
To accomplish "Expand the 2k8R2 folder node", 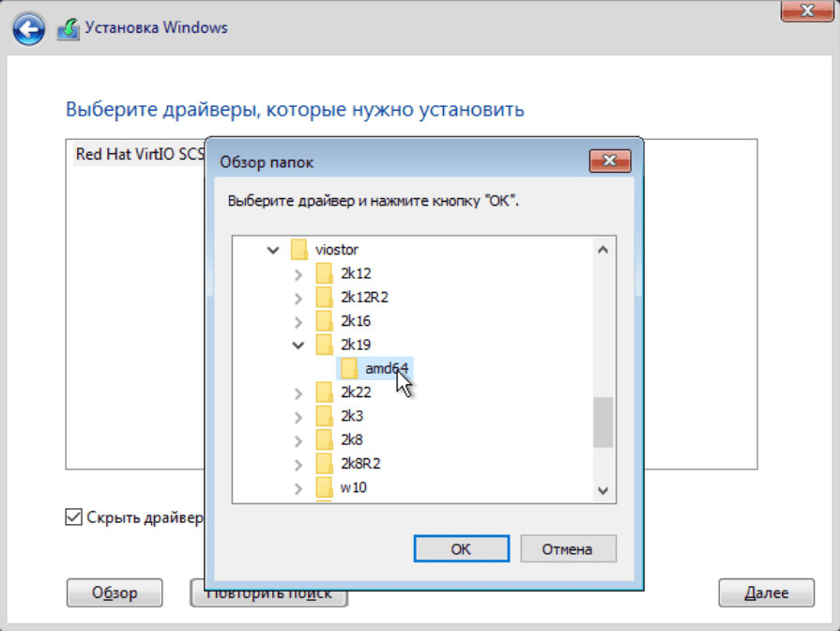I will (298, 464).
